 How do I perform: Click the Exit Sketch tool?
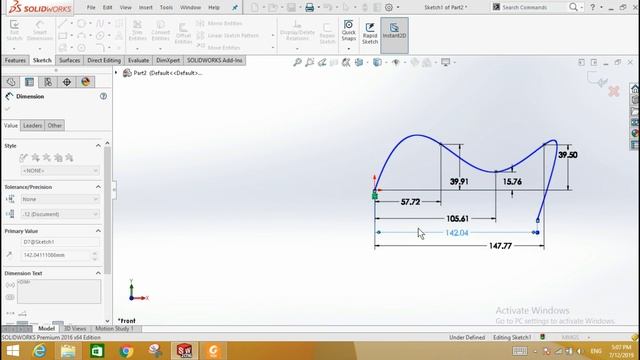point(14,30)
